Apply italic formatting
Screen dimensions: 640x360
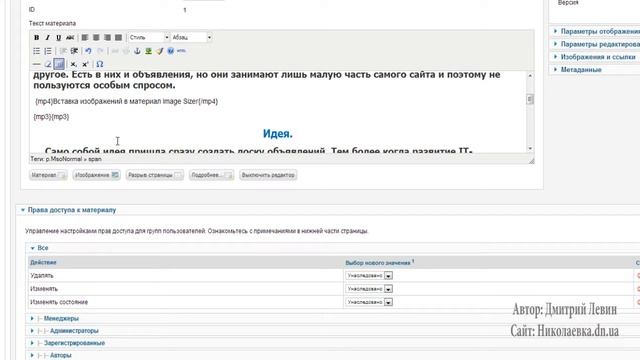[47, 38]
